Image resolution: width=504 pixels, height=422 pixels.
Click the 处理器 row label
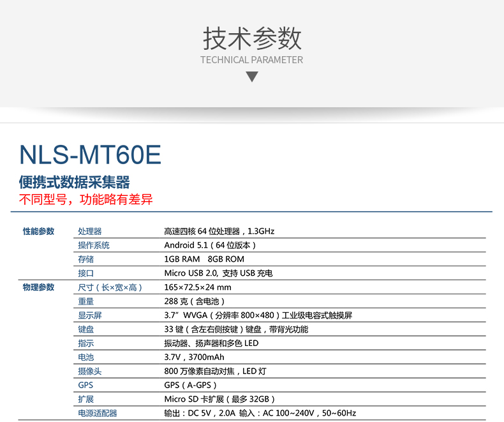click(90, 231)
